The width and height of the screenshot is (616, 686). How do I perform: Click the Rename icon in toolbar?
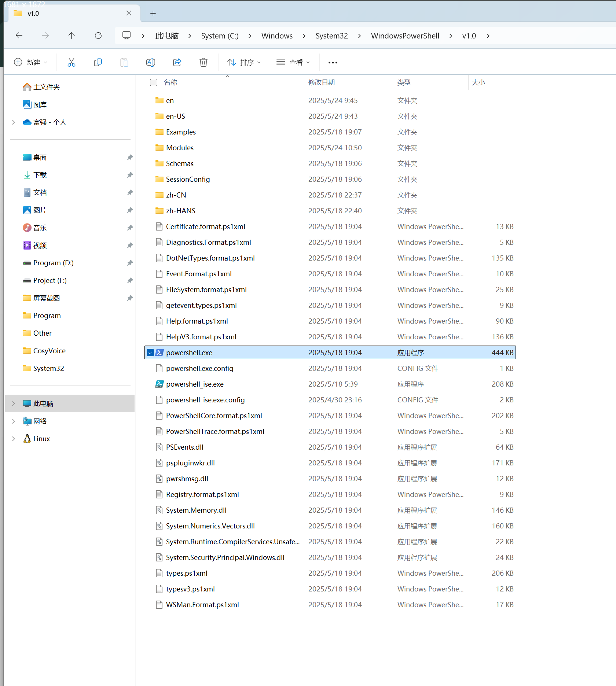click(x=151, y=62)
